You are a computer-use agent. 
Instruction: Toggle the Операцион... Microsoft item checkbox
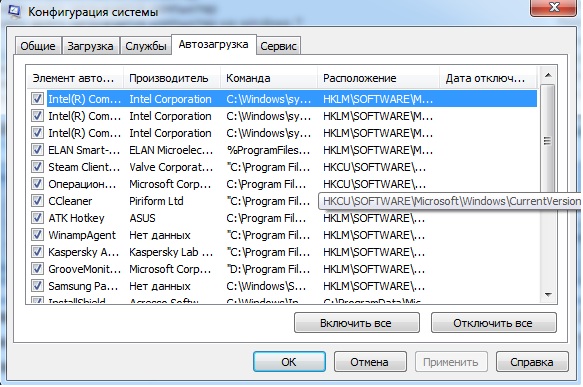pos(37,184)
